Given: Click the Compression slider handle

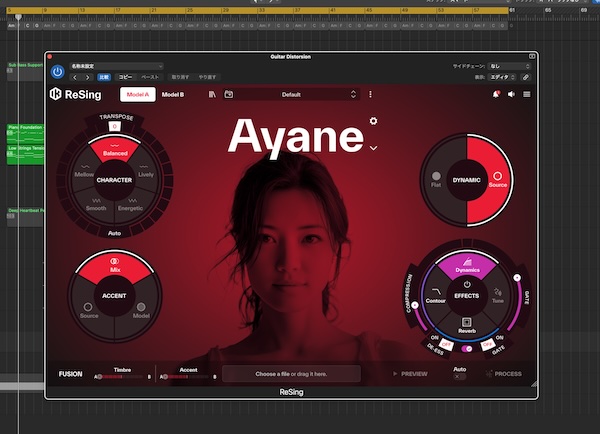Looking at the screenshot, I should [x=415, y=305].
